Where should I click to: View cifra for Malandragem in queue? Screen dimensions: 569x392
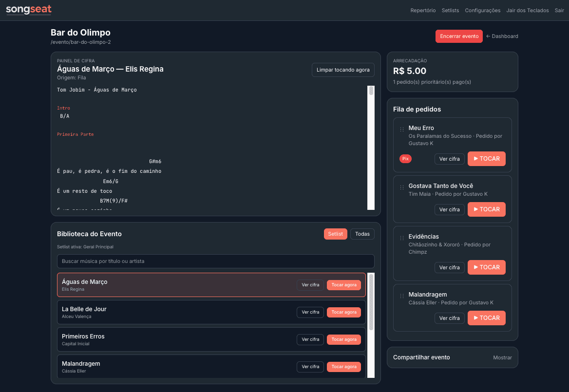pyautogui.click(x=449, y=318)
